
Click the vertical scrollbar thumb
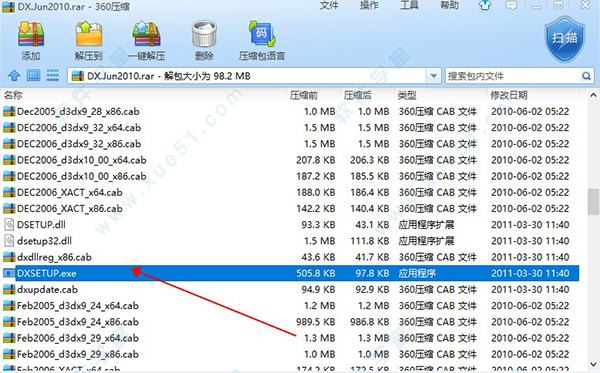pos(593,202)
